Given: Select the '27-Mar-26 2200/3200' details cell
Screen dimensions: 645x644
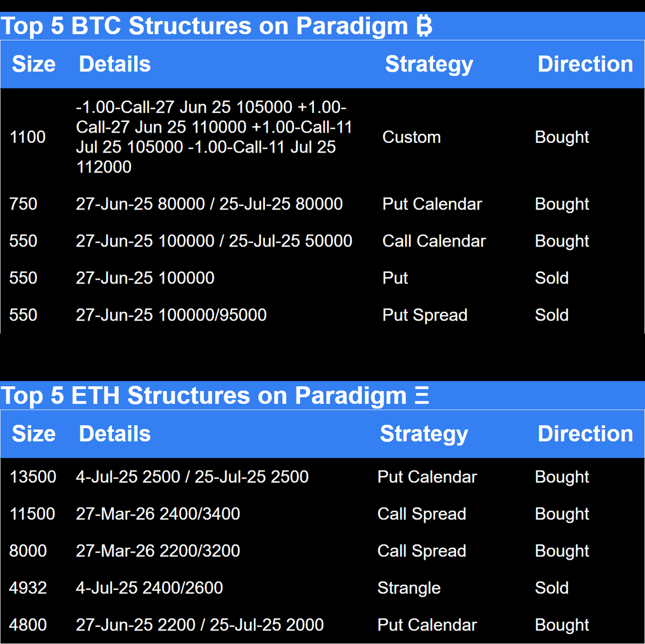Looking at the screenshot, I should [158, 551].
